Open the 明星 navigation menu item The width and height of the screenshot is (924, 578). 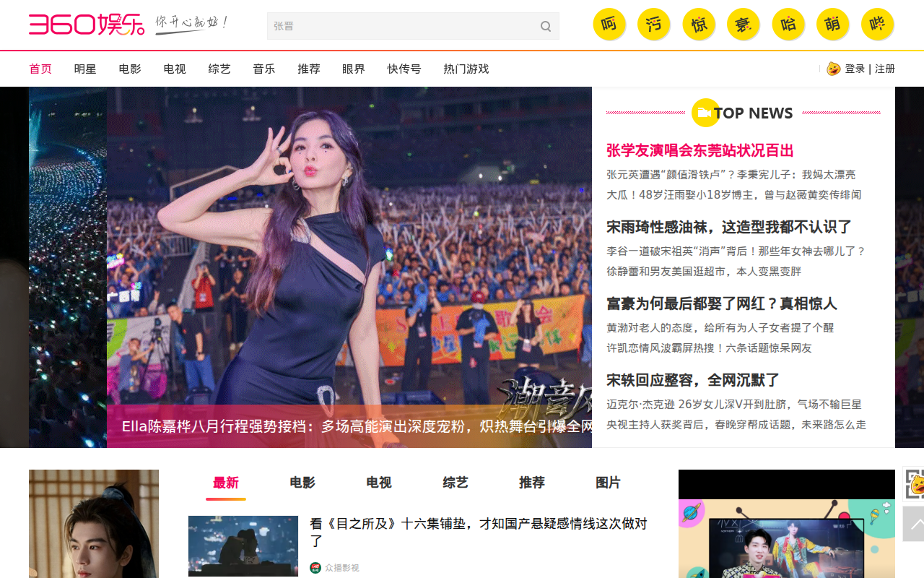coord(85,69)
